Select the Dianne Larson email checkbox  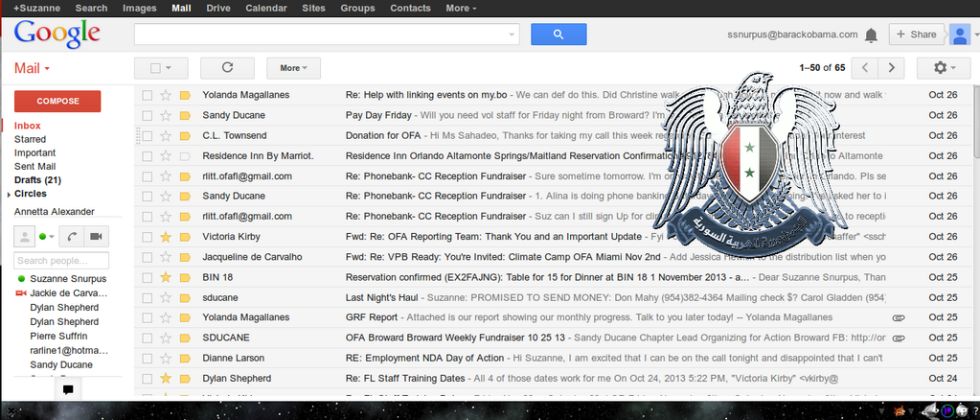pyautogui.click(x=147, y=358)
